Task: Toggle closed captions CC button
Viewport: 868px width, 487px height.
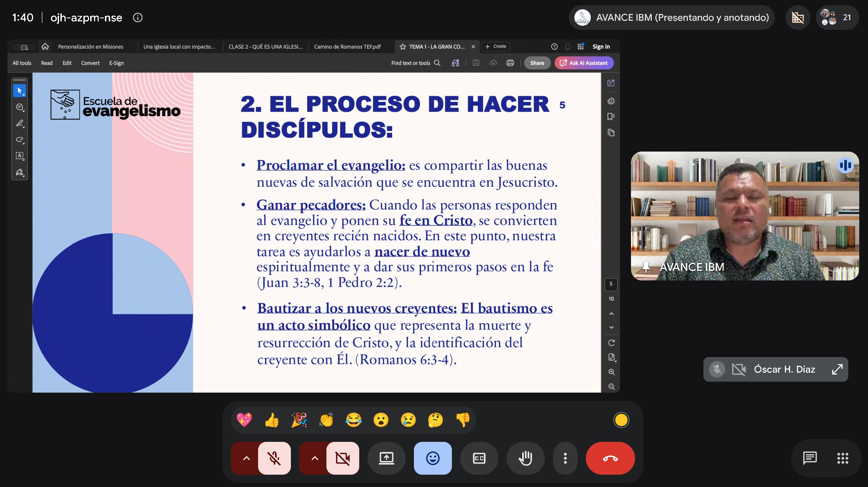Action: pyautogui.click(x=479, y=458)
